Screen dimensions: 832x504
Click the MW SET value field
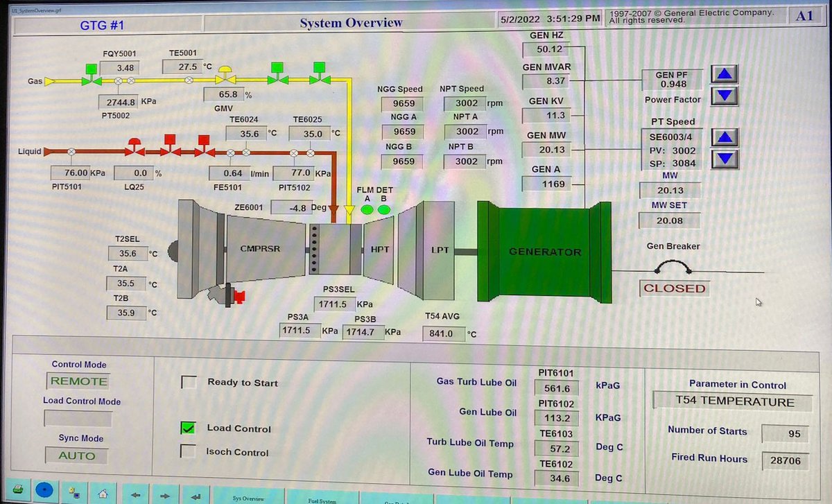pos(670,220)
